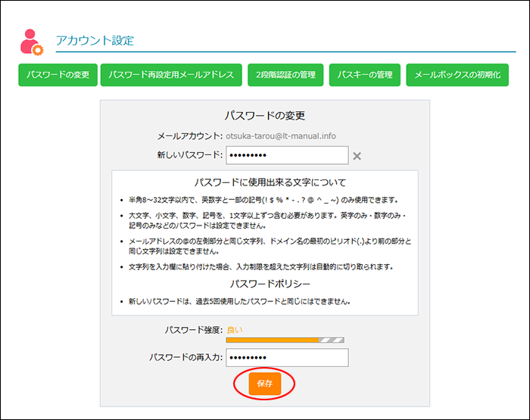Clear the new password with the X icon

pos(357,156)
